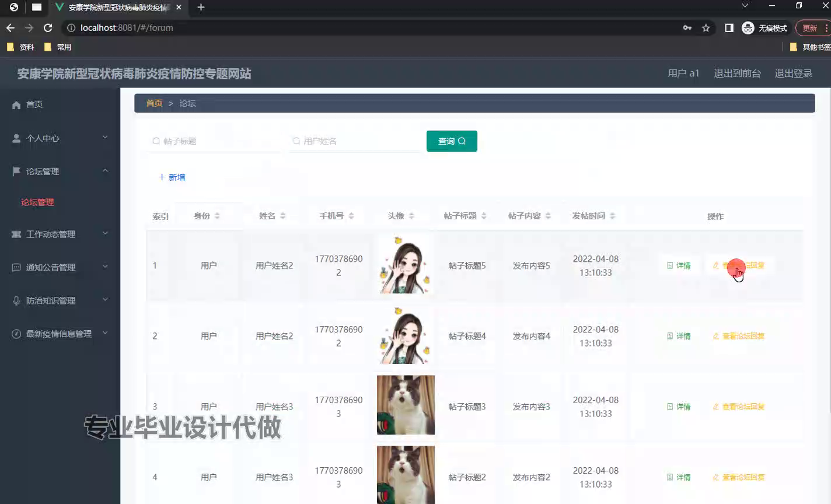This screenshot has height=504, width=831.
Task: Open 详情 for 帖子标题4 row
Action: [x=679, y=336]
